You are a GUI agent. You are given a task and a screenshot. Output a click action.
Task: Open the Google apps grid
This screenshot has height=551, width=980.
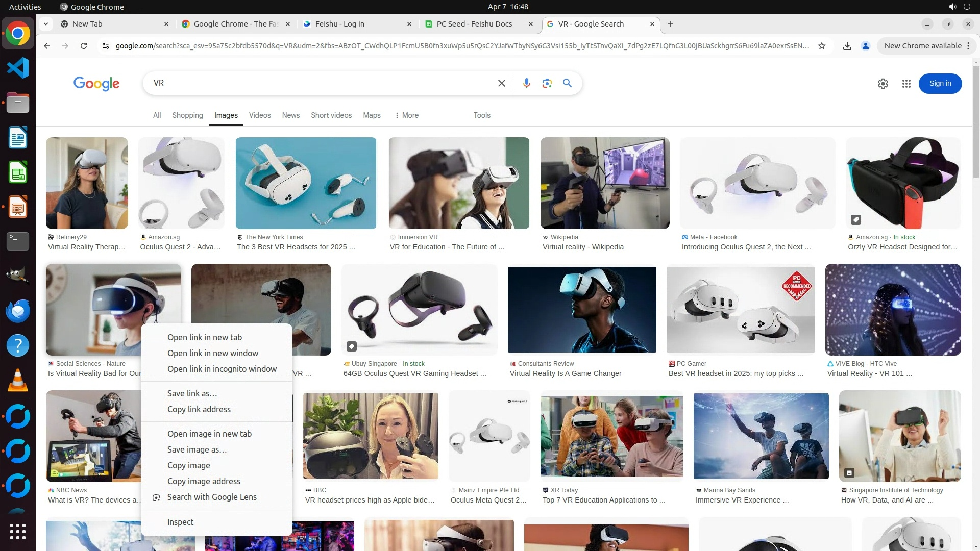point(906,84)
